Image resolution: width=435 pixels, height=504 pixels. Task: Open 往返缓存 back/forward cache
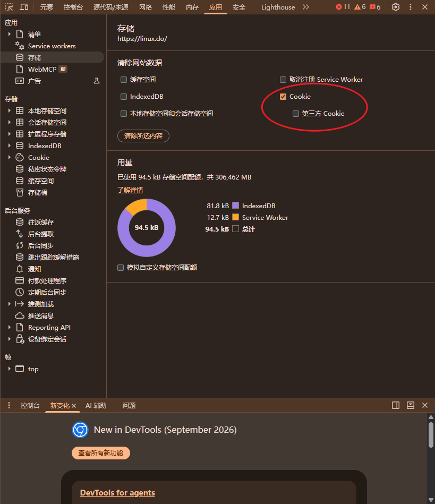coord(40,222)
